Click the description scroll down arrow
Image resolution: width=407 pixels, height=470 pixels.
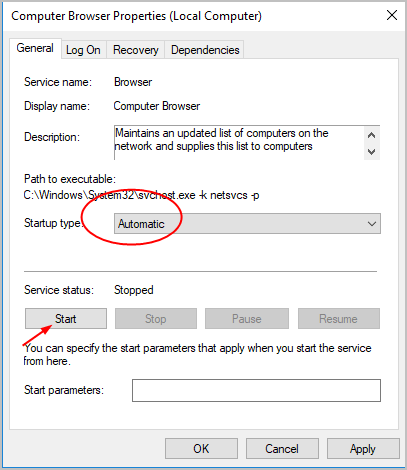(x=372, y=152)
